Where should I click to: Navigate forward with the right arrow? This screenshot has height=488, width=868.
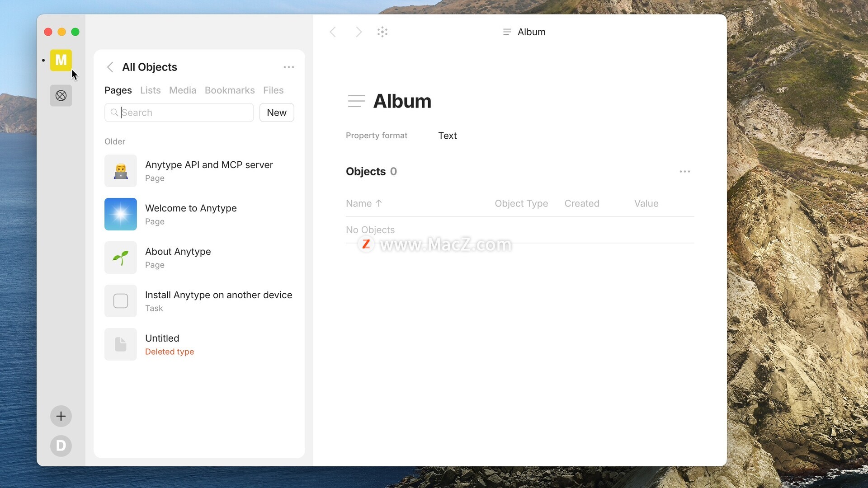tap(359, 32)
